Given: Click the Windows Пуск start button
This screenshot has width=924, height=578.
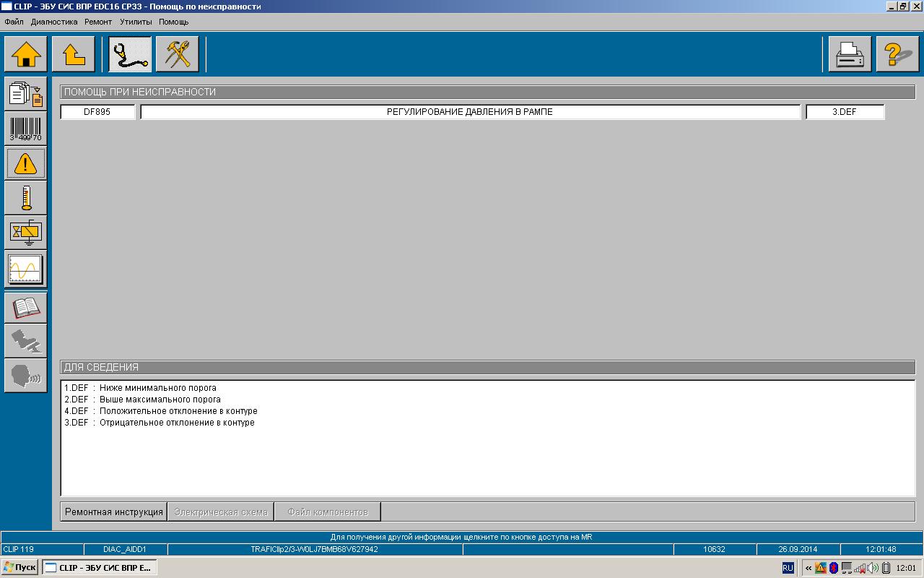Looking at the screenshot, I should click(x=19, y=568).
